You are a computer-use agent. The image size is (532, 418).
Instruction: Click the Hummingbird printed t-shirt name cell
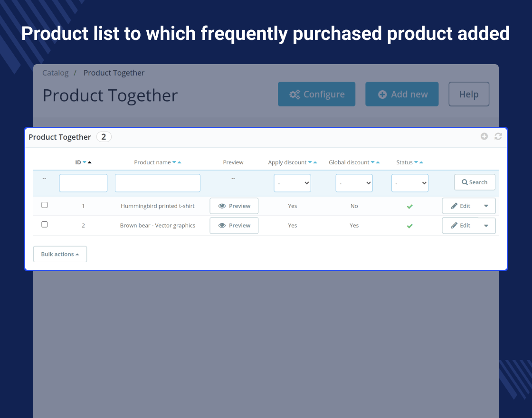158,206
